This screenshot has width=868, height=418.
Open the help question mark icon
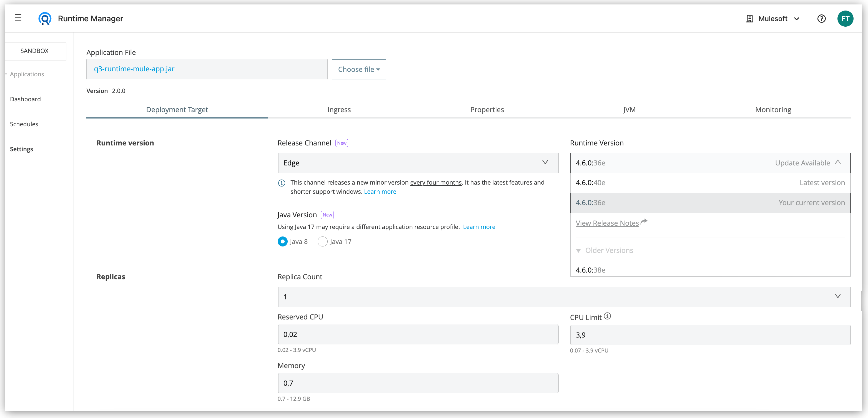(822, 19)
